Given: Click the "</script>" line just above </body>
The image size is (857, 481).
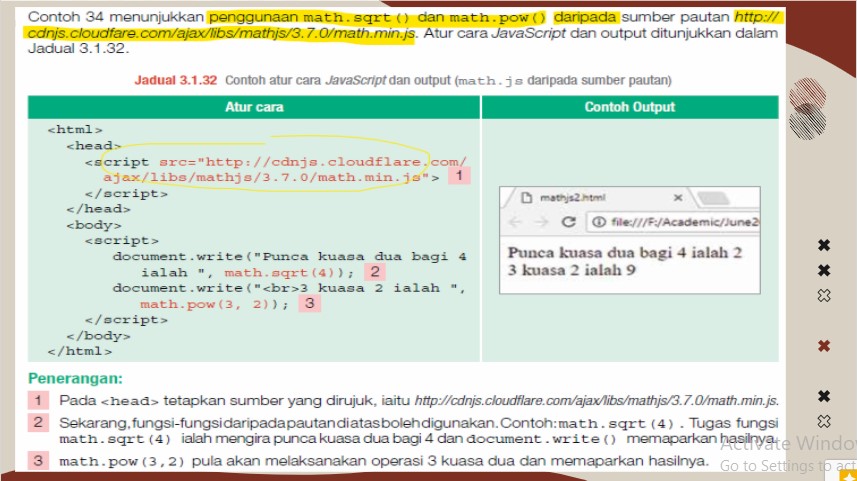Looking at the screenshot, I should 126,320.
